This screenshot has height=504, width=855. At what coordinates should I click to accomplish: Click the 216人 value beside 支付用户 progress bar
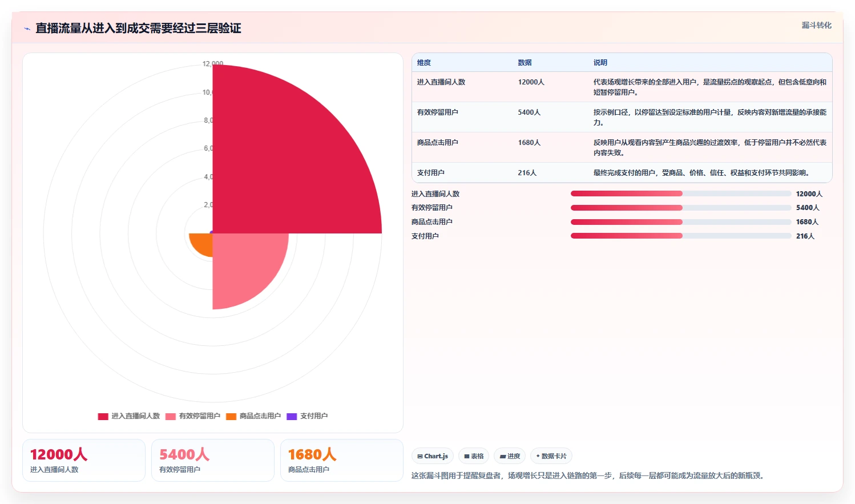click(x=805, y=236)
